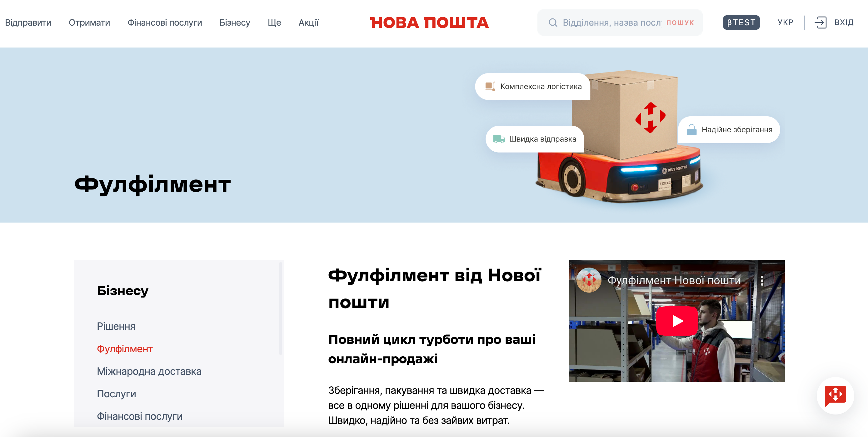Click the Надійне зберігання label
The image size is (868, 437).
737,129
